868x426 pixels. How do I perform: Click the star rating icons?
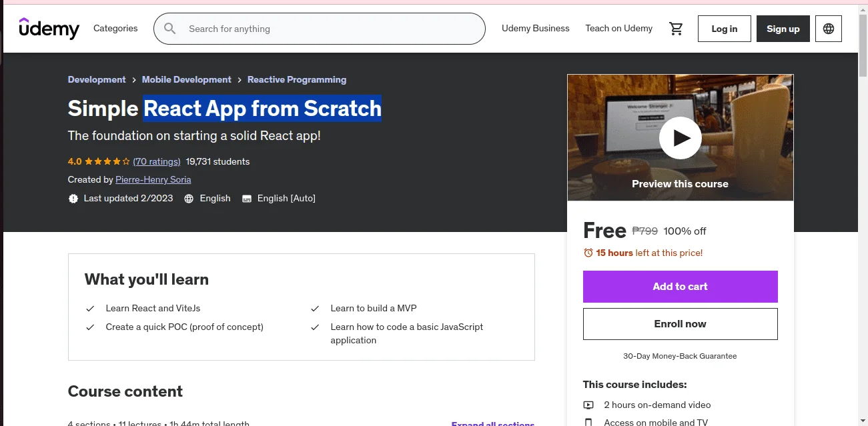pyautogui.click(x=107, y=161)
